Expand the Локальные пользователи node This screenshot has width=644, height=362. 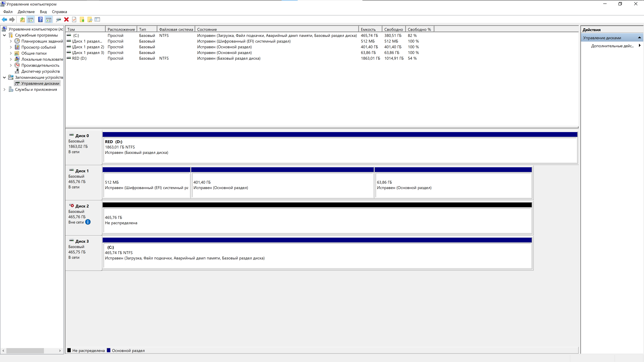point(11,59)
